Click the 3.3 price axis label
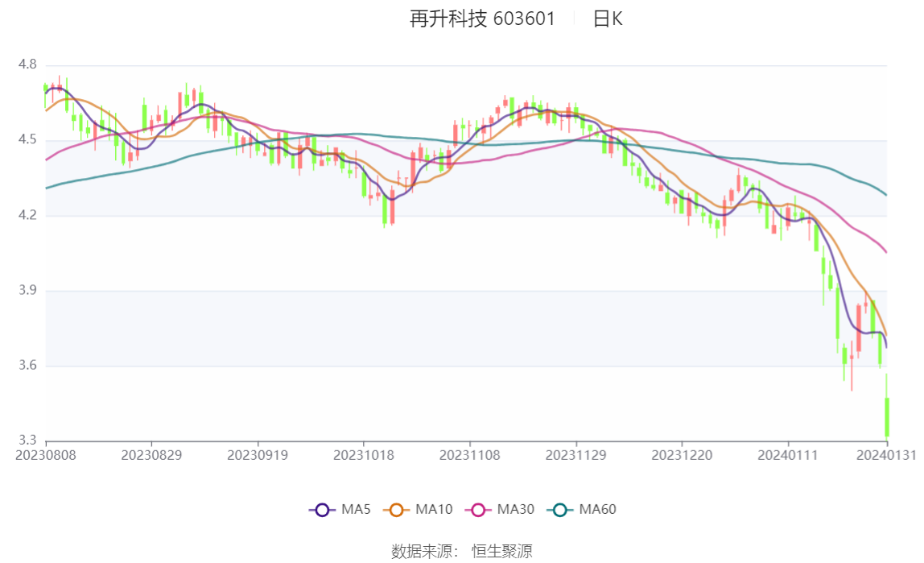924x563 pixels. (x=27, y=440)
